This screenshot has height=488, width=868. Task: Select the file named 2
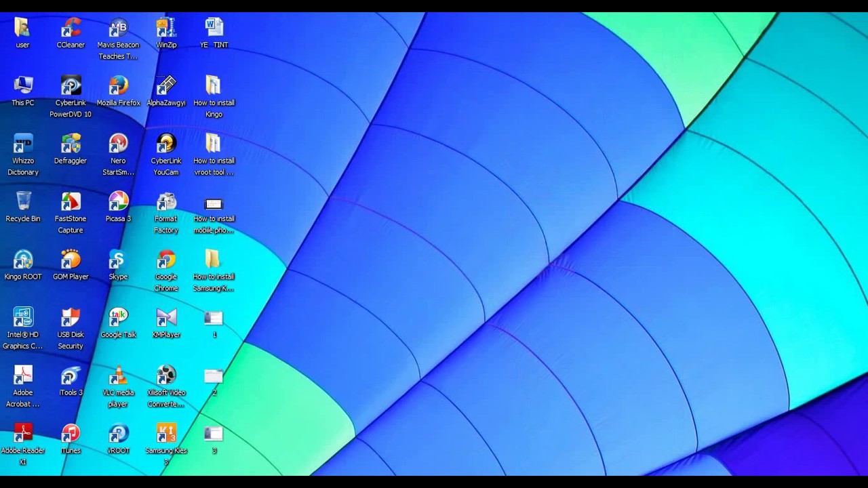214,376
